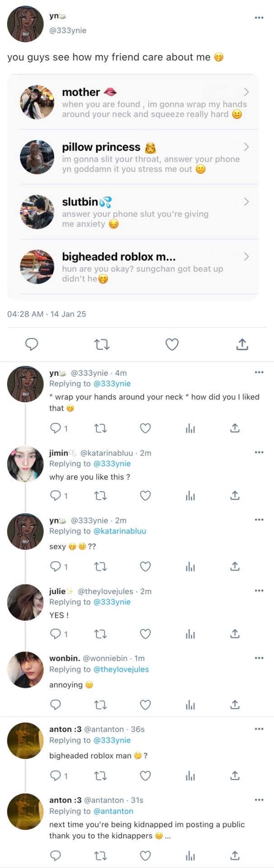The width and height of the screenshot is (274, 868).
Task: Like anton's reply about the kidnappers
Action: pos(145,855)
